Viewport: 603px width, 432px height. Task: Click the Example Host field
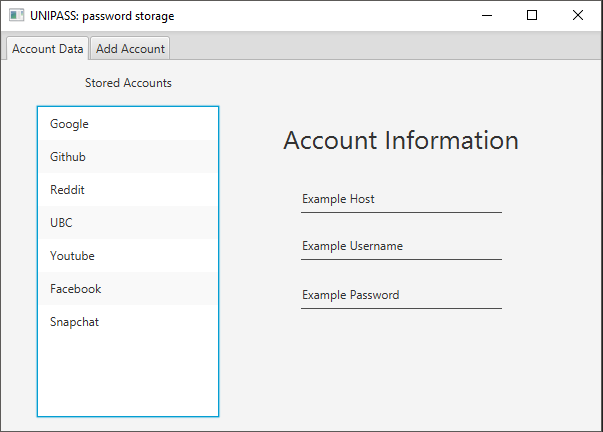pos(400,199)
